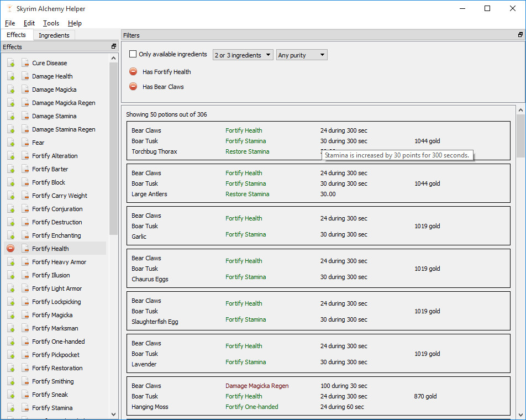Select the Effects tab

point(16,35)
